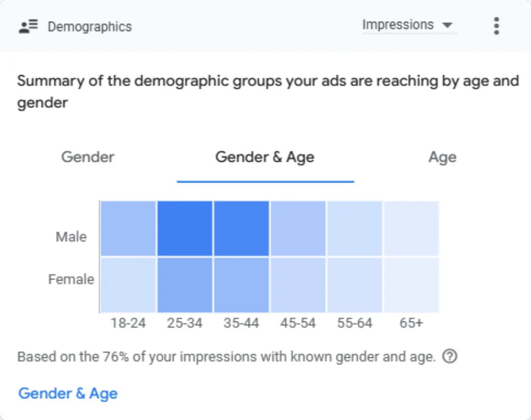Select the Female 55-64 heatmap cell
531x420 pixels.
click(355, 285)
